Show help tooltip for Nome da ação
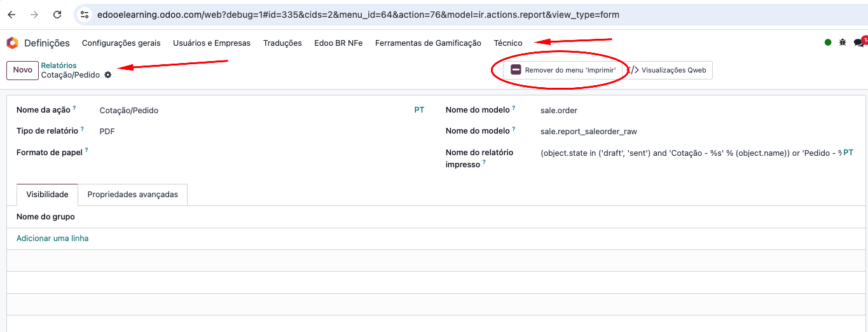Image resolution: width=868 pixels, height=332 pixels. 74,108
